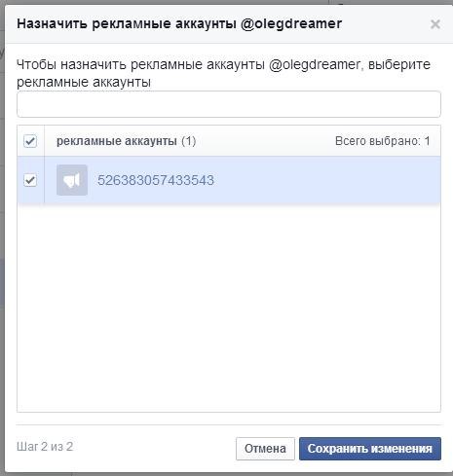Uncheck the checkbox beside account 526383057433543

(30, 180)
